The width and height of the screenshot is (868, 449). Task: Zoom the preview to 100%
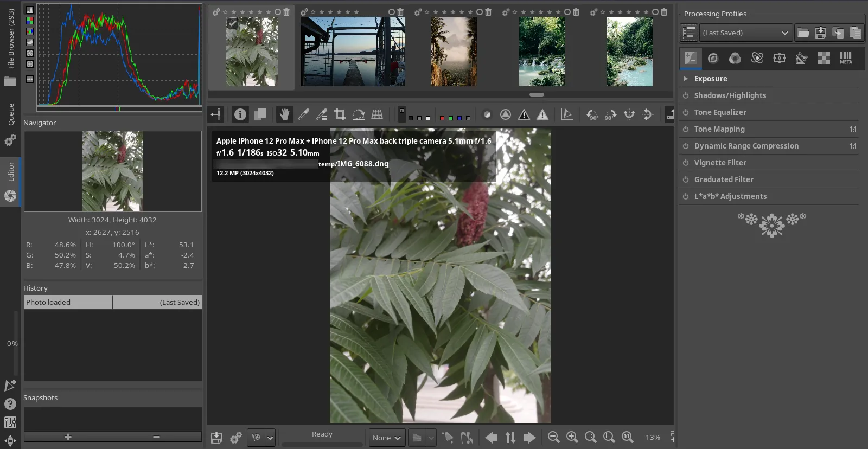pos(627,437)
